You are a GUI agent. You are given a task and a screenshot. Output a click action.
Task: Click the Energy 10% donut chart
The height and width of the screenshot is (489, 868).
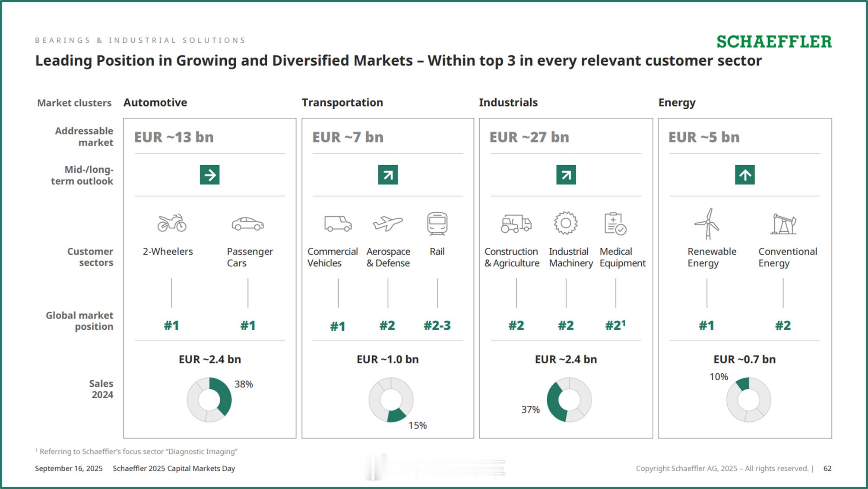pos(748,400)
